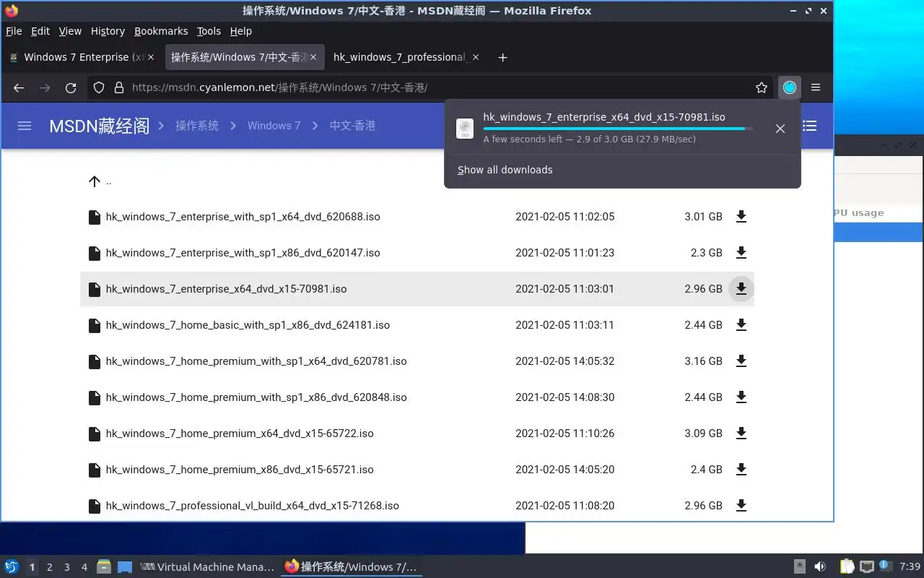924x578 pixels.
Task: Open the taskbar start menu icon
Action: click(x=12, y=567)
